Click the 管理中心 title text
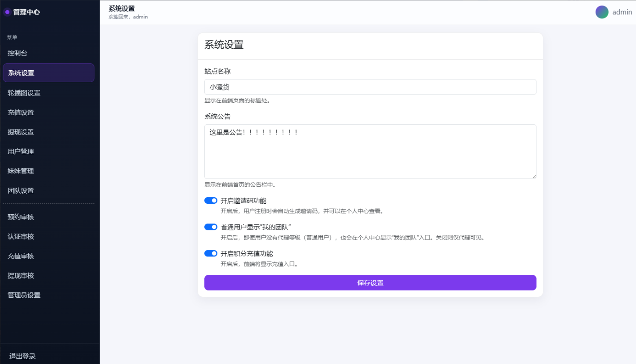Screen dimensions: 636x364 tap(26, 12)
